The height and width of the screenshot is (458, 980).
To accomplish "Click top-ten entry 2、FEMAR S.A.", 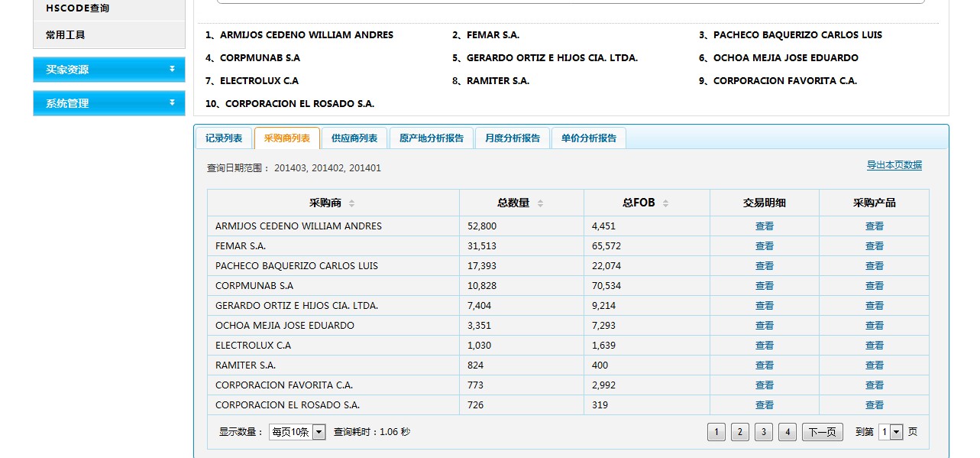I will (486, 35).
